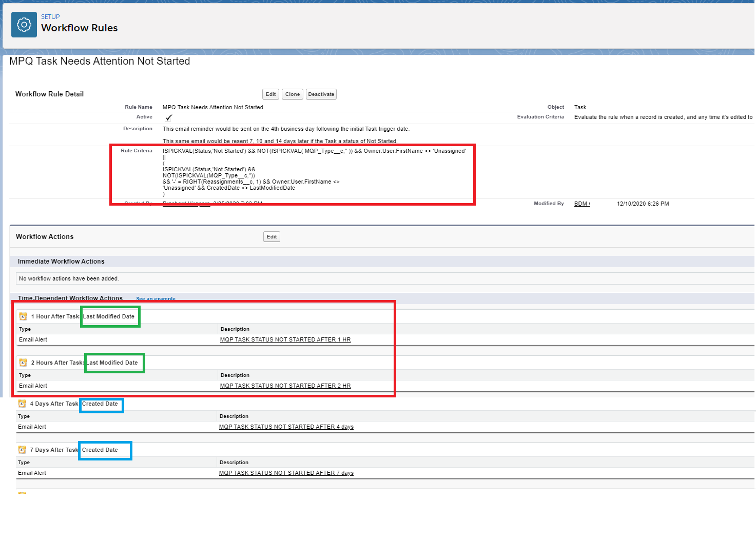The height and width of the screenshot is (542, 756).
Task: Click the Setup gear icon
Action: coord(24,25)
